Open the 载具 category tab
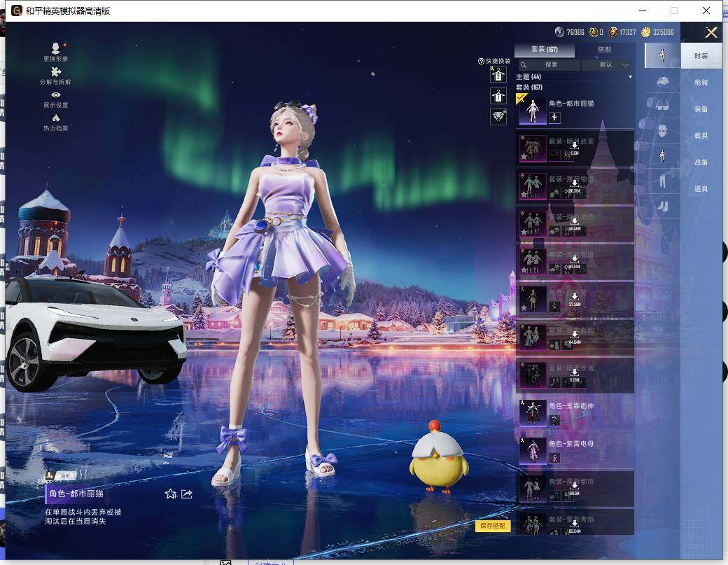Image resolution: width=728 pixels, height=565 pixels. pyautogui.click(x=701, y=136)
